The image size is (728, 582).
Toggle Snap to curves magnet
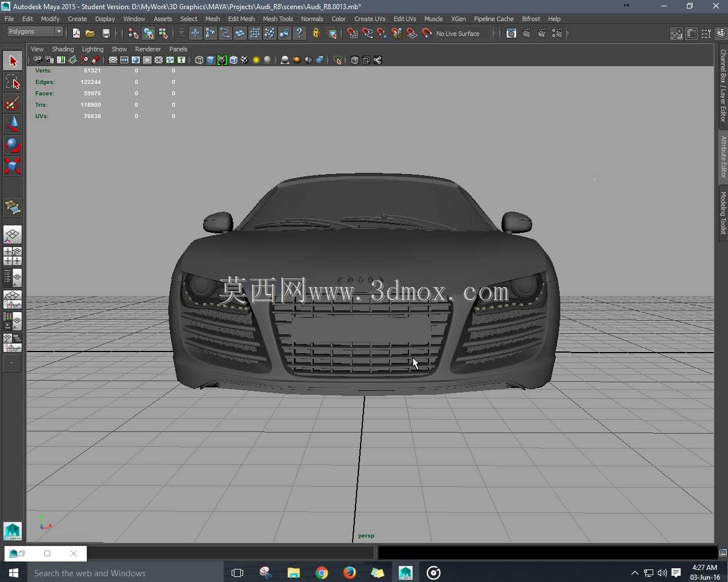(367, 34)
